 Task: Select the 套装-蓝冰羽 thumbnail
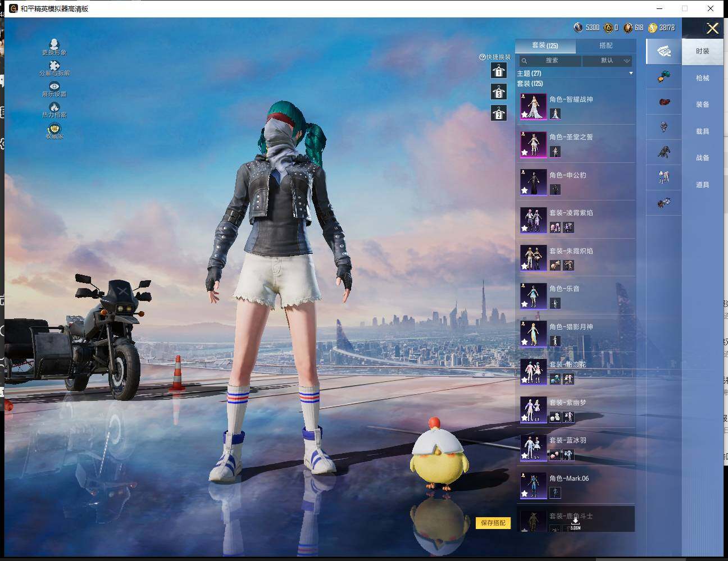point(533,448)
